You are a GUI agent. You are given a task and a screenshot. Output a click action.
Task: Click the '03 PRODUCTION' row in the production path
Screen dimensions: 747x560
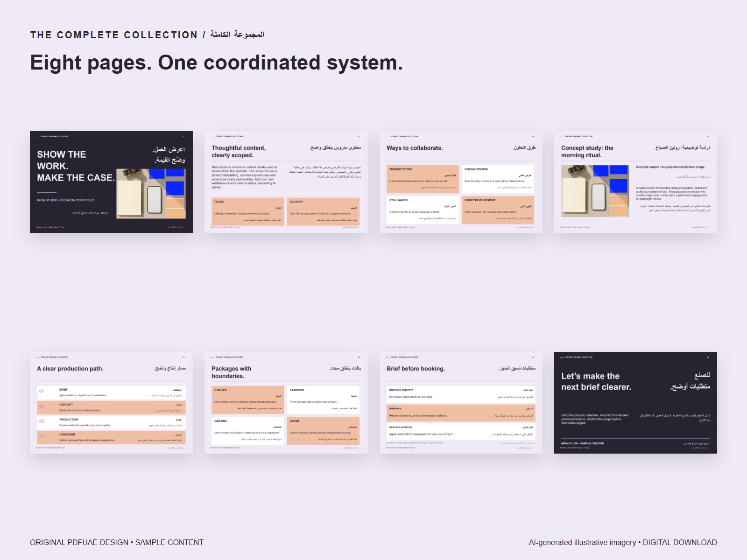pyautogui.click(x=111, y=422)
